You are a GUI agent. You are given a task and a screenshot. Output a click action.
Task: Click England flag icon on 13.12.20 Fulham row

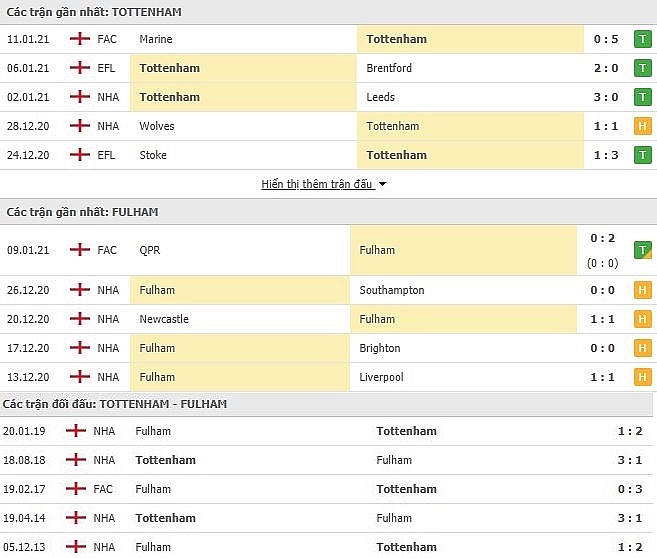(80, 378)
